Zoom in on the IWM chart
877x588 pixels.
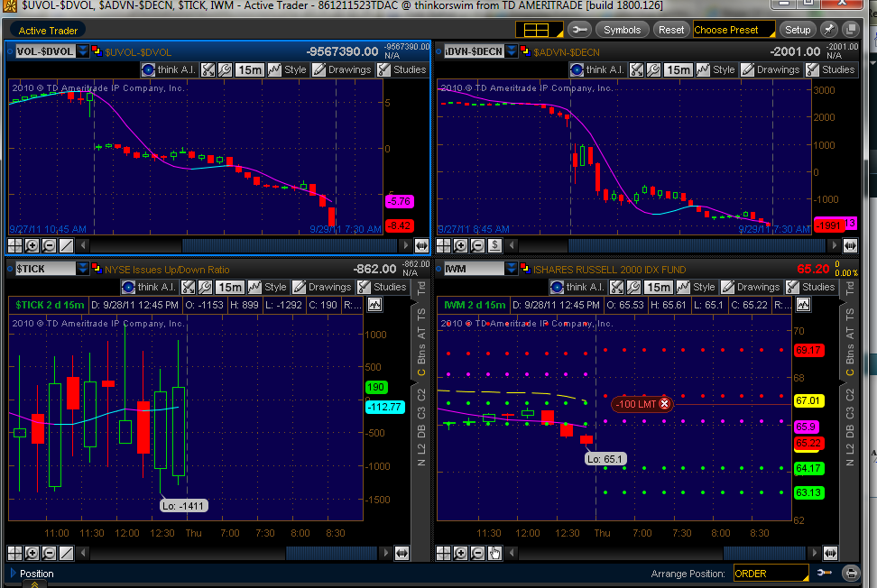tap(460, 554)
